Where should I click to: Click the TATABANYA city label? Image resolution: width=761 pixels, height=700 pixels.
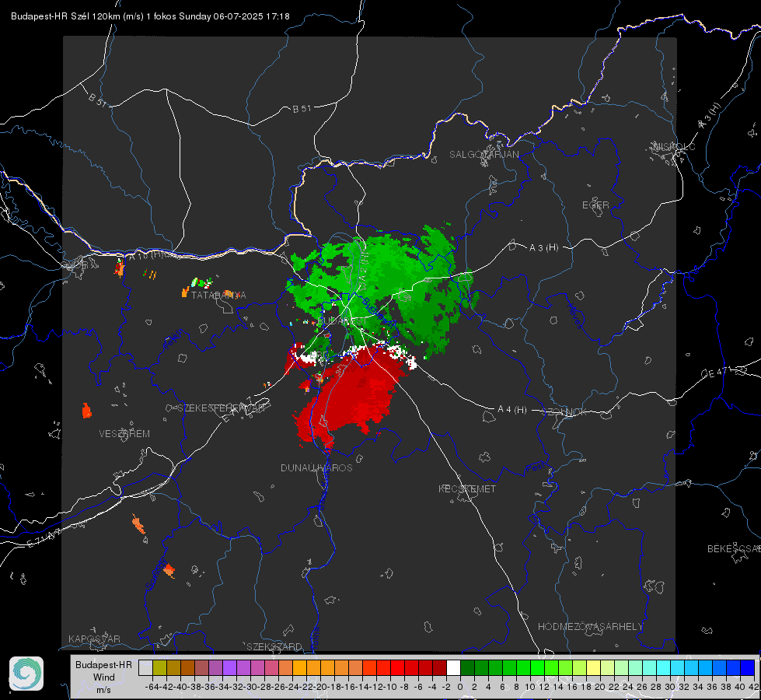(218, 295)
